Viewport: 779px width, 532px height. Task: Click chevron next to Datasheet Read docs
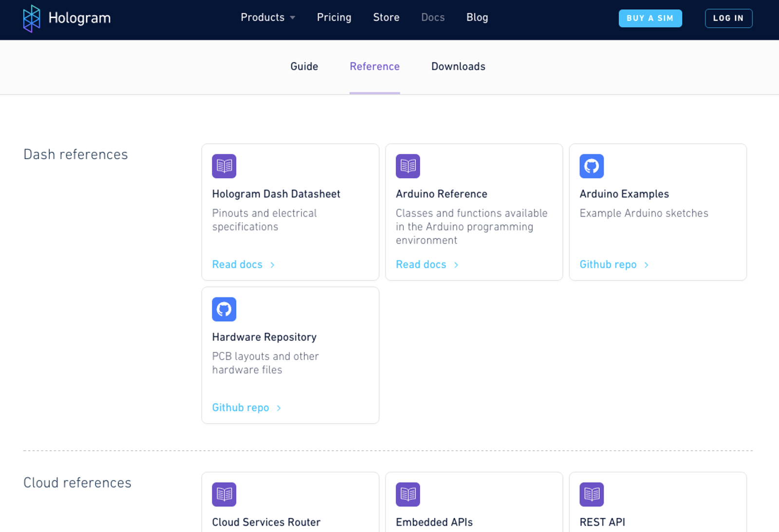pos(273,265)
